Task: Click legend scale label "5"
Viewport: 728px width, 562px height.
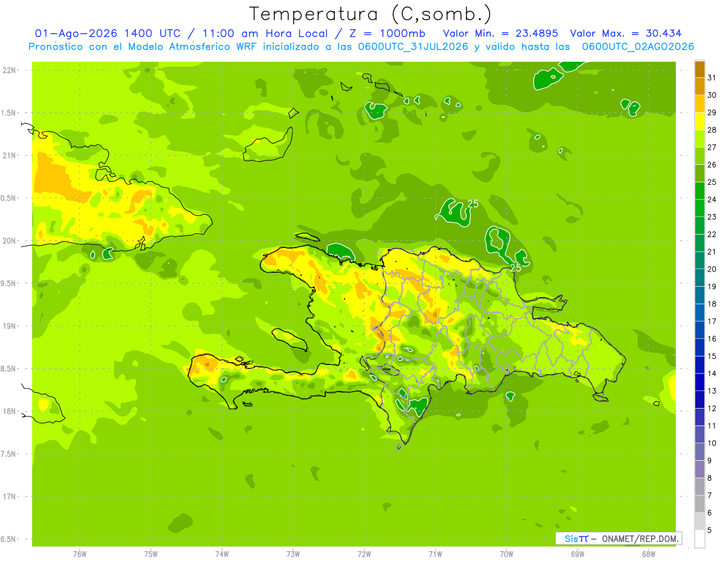Action: (710, 530)
